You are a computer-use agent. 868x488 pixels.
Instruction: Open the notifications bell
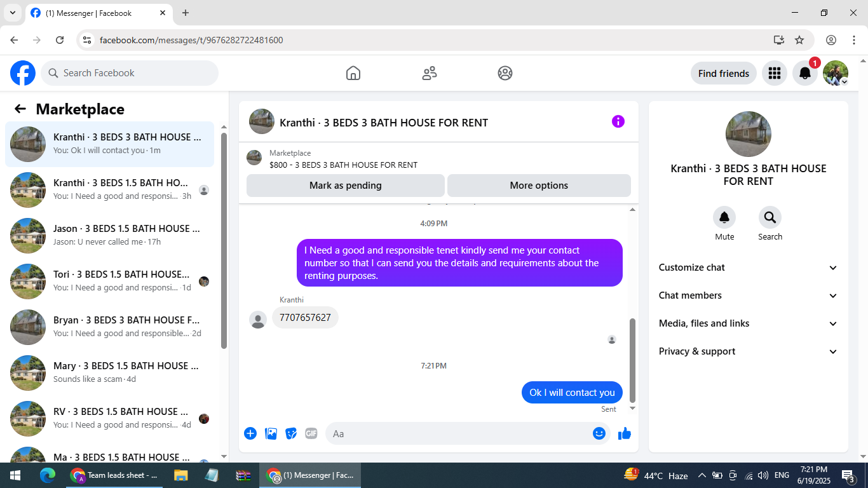click(x=804, y=73)
